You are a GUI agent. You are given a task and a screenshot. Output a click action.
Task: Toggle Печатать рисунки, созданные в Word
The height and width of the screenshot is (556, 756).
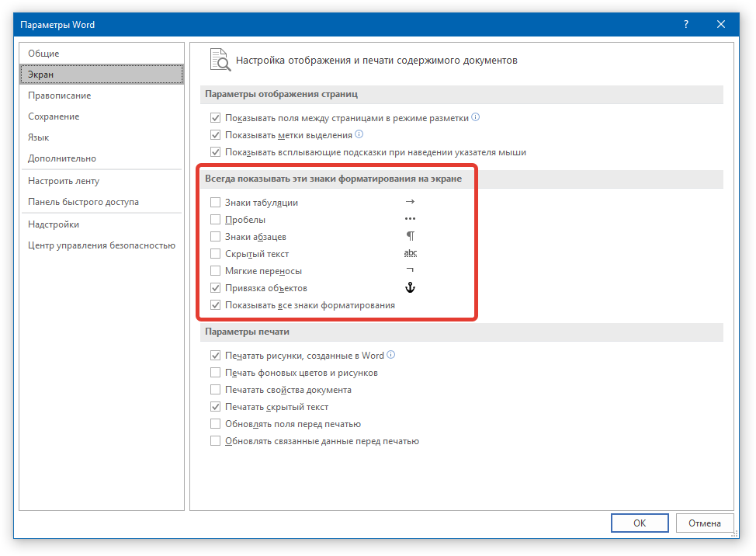[x=216, y=356]
